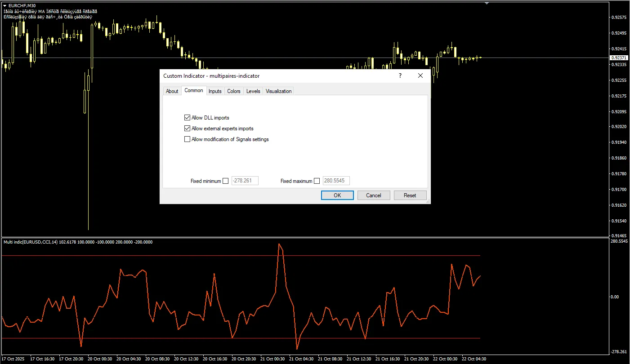This screenshot has width=630, height=364.
Task: Open the Visualization tab
Action: pos(278,91)
